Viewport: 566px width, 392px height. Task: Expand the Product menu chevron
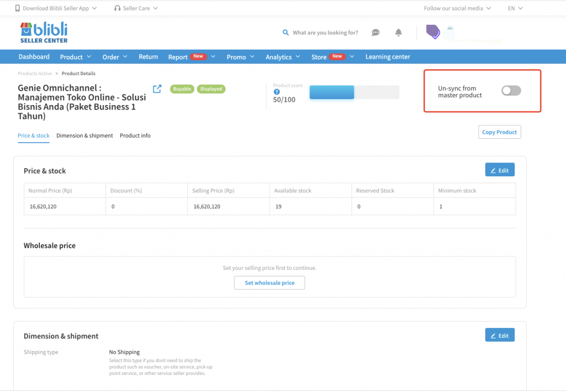(x=89, y=56)
